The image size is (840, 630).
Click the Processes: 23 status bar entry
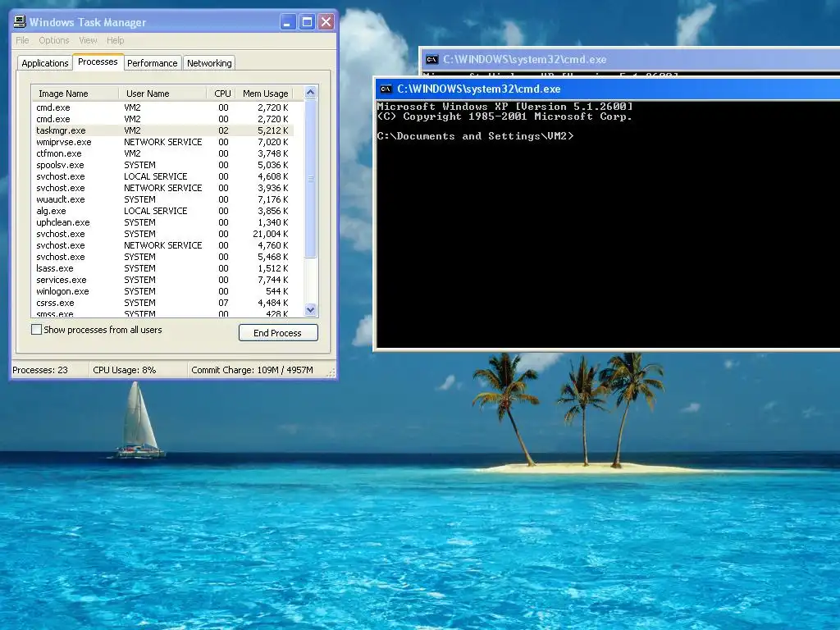click(40, 370)
